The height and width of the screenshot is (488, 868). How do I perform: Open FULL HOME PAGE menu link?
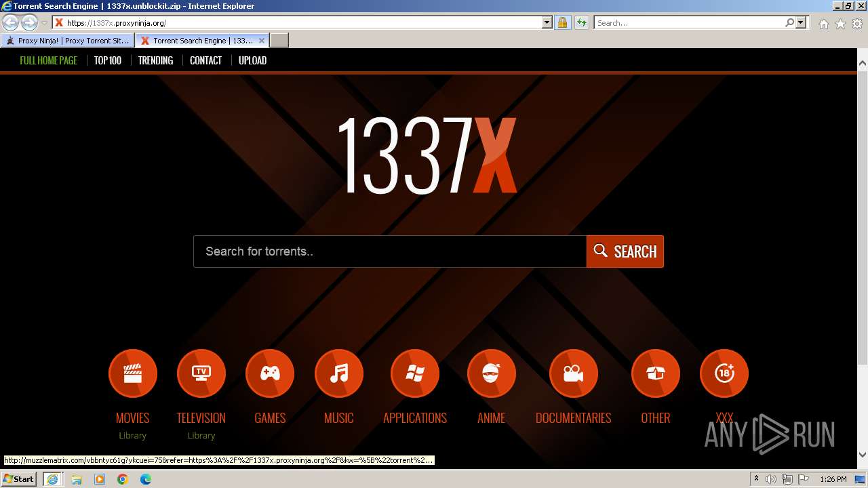click(49, 60)
